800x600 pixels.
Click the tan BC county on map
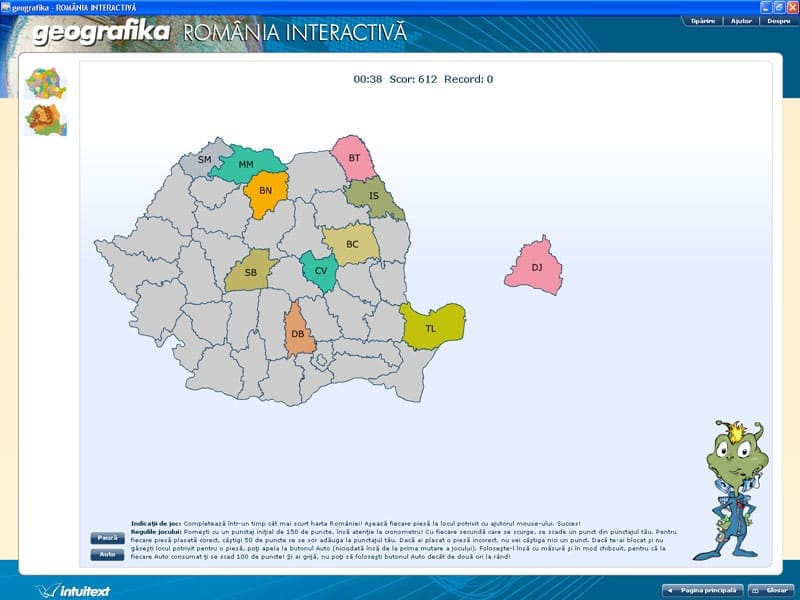click(x=352, y=244)
